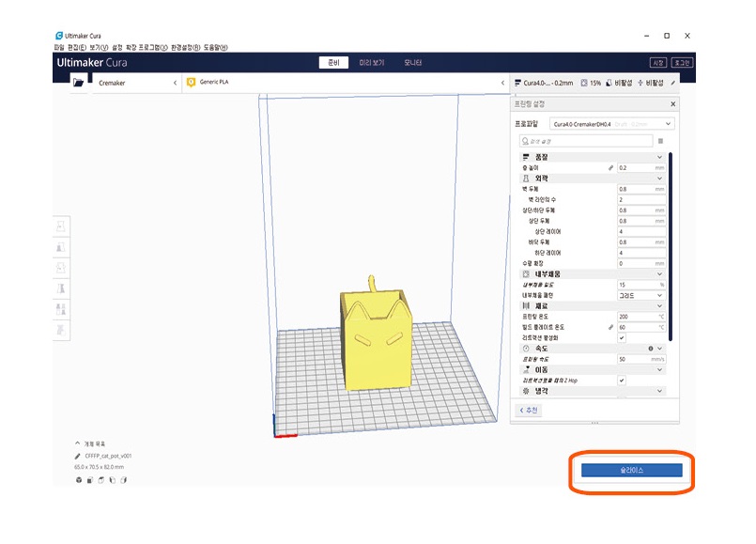Click link icon next to build plate temperature

tap(610, 327)
